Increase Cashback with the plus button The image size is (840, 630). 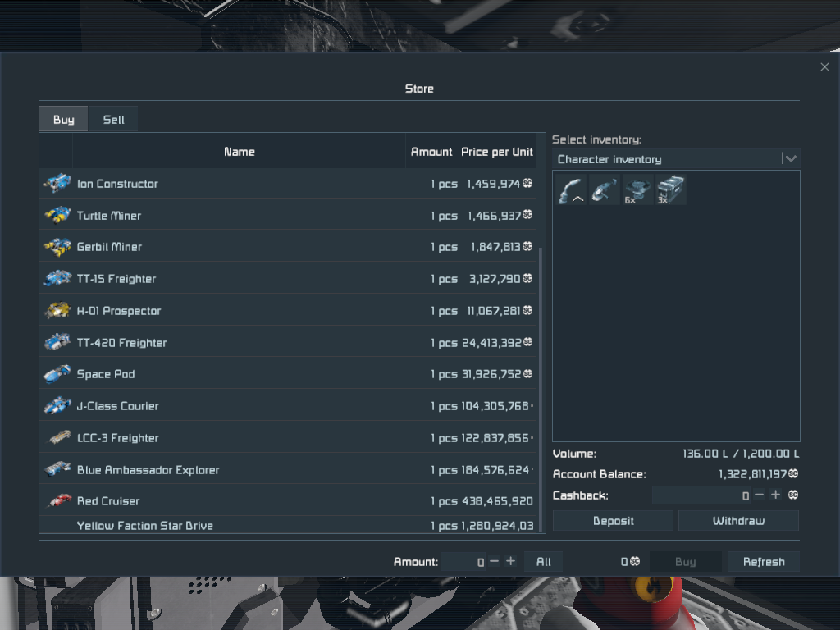point(775,495)
